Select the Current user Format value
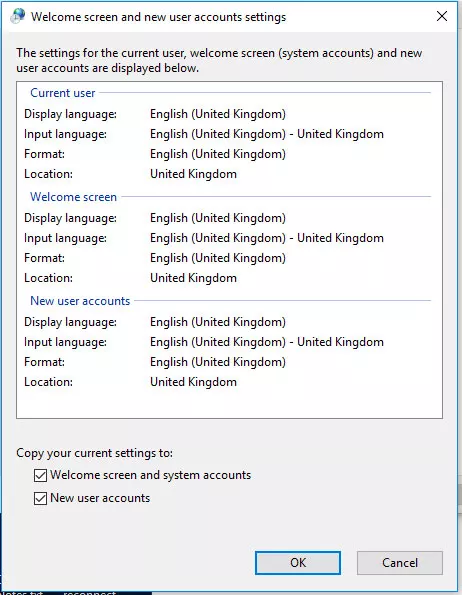Image resolution: width=462 pixels, height=595 pixels. coord(218,154)
